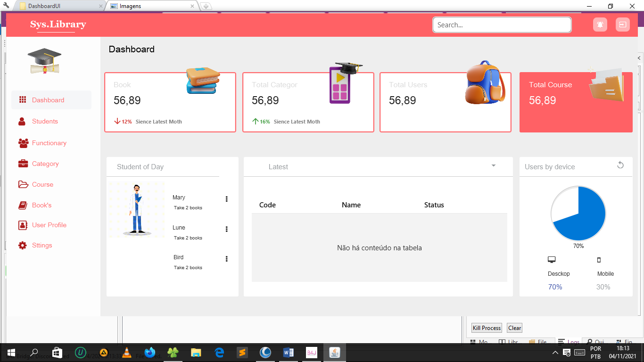Switch to the Imagens tab

click(x=151, y=6)
